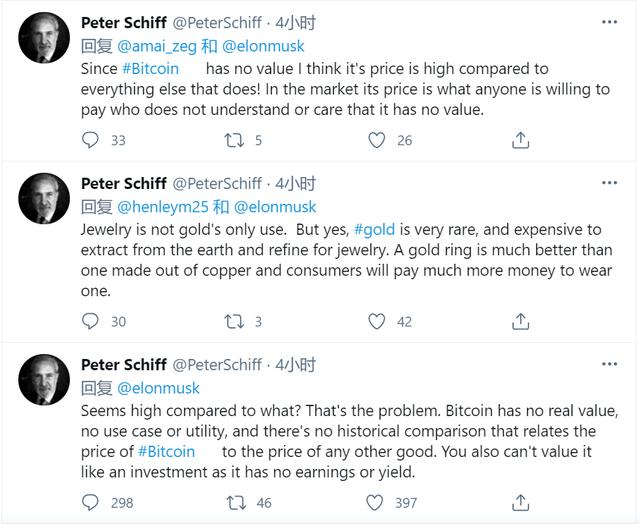Share the third tweet about Bitcoin value
The image size is (640, 524).
pos(520,502)
